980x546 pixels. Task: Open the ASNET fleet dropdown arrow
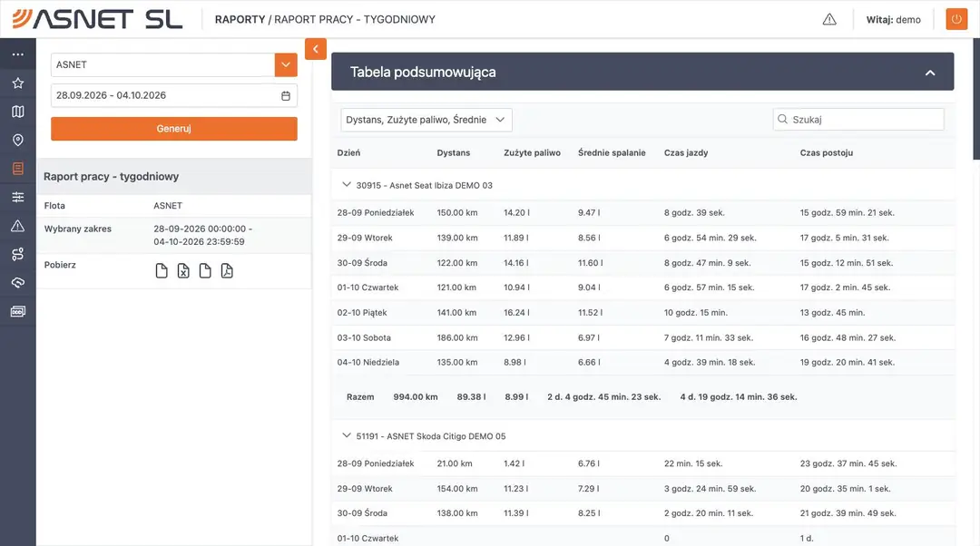point(286,64)
